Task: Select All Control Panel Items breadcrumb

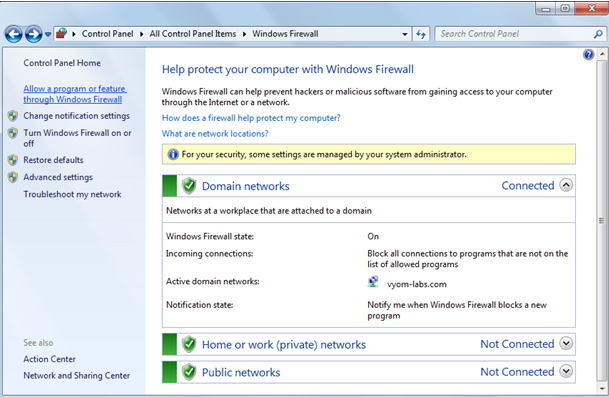Action: [193, 34]
